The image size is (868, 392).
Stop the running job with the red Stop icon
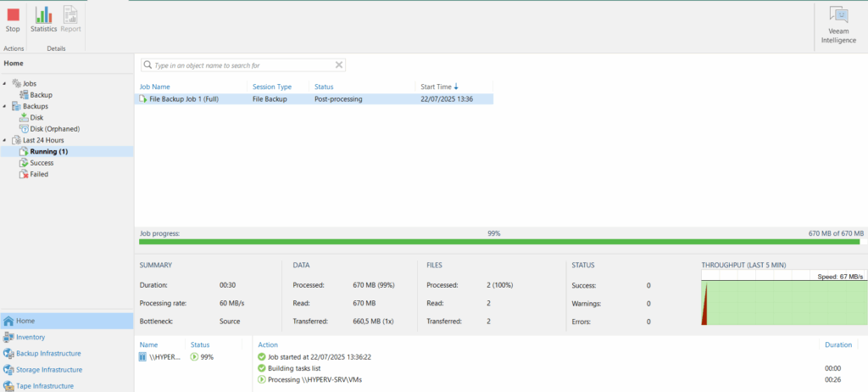(x=13, y=15)
